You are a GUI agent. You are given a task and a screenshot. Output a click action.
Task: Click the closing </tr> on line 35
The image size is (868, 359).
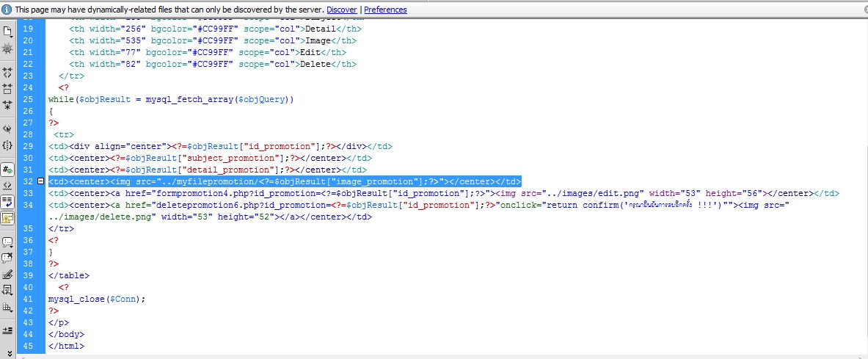[61, 228]
